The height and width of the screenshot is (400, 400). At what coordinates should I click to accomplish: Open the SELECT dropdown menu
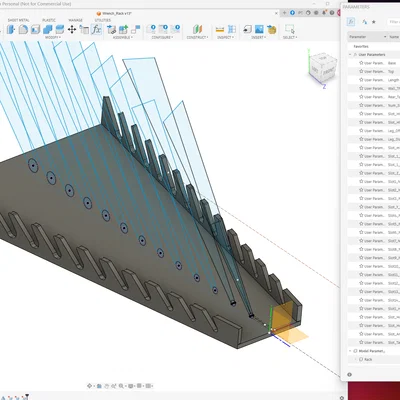[290, 38]
